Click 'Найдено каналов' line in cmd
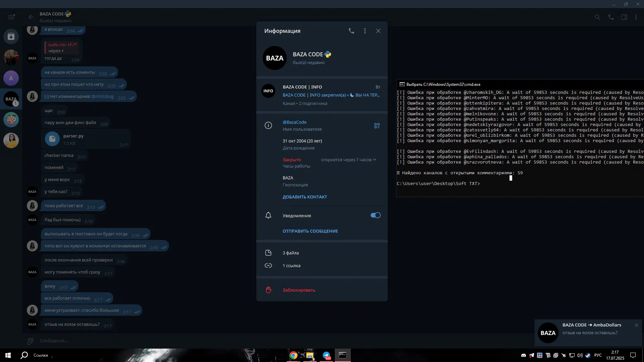Image resolution: width=644 pixels, height=362 pixels. (460, 173)
